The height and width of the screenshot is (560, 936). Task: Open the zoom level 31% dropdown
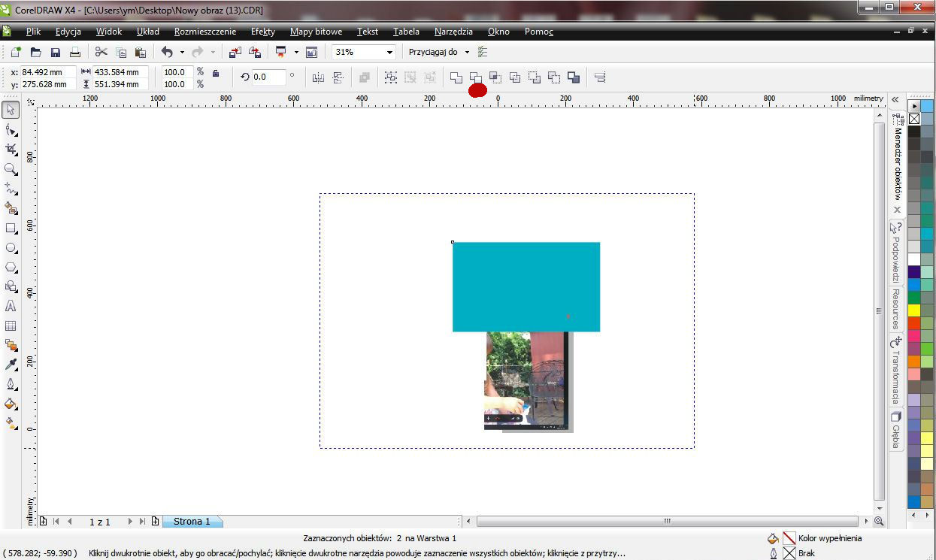(x=389, y=52)
